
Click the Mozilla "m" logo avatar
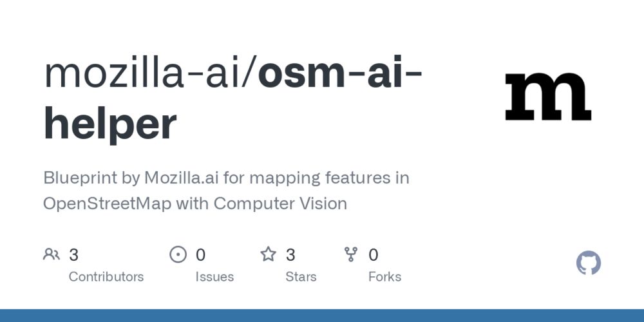547,97
